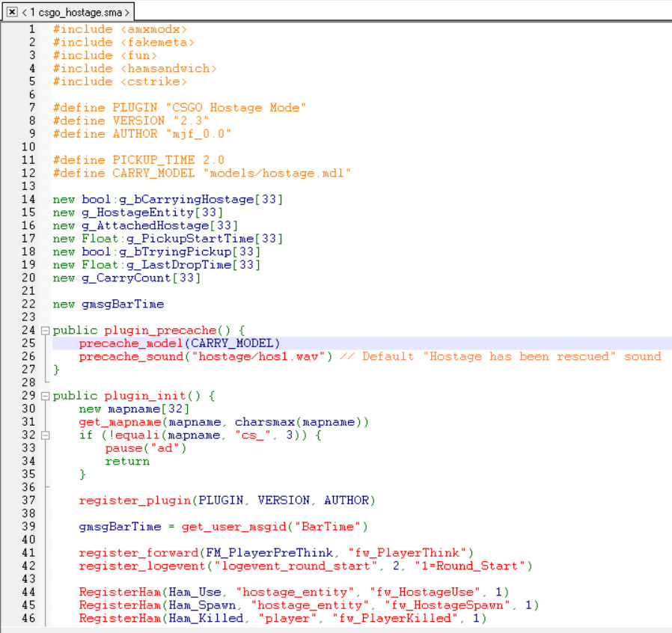This screenshot has width=672, height=633.
Task: Close the csgo_hostage.sma tab with the X icon
Action: point(12,12)
